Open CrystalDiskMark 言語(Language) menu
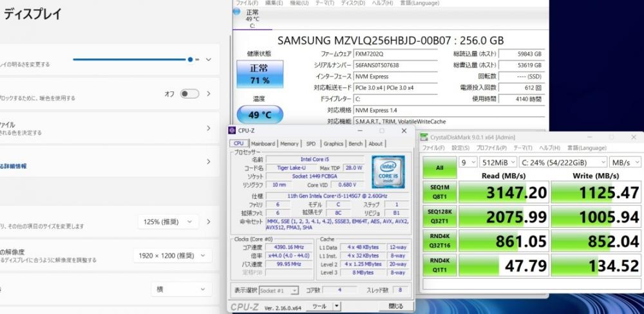Image resolution: width=644 pixels, height=314 pixels. 587,148
